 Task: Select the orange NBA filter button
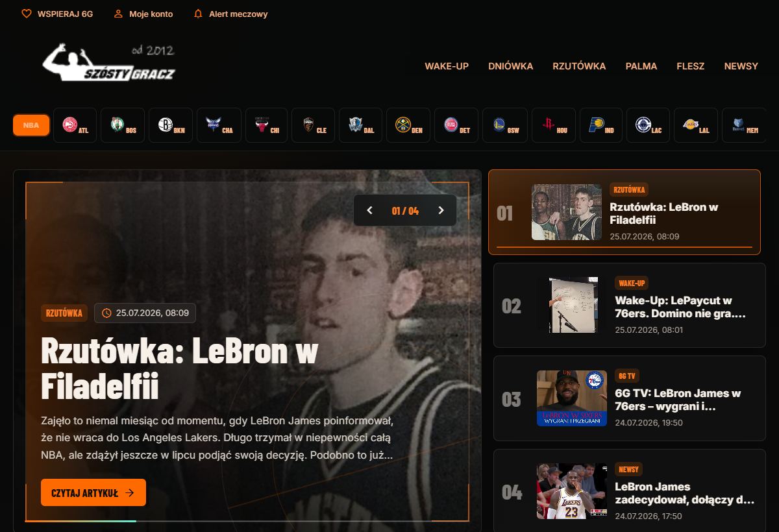coord(31,125)
